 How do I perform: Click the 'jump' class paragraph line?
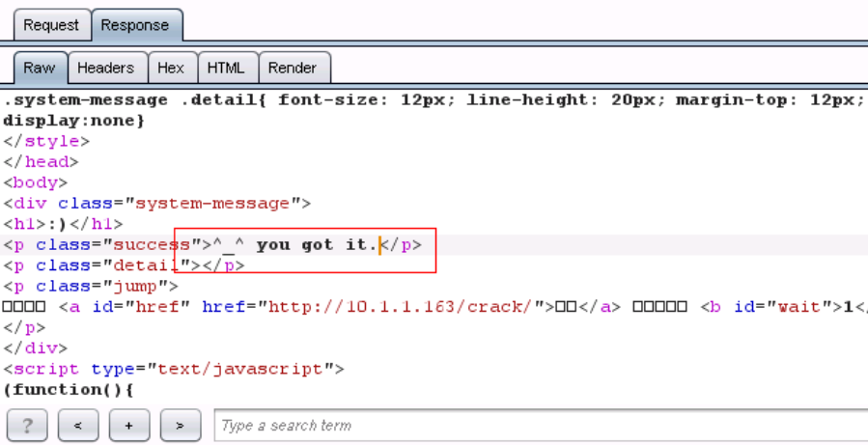tap(90, 286)
